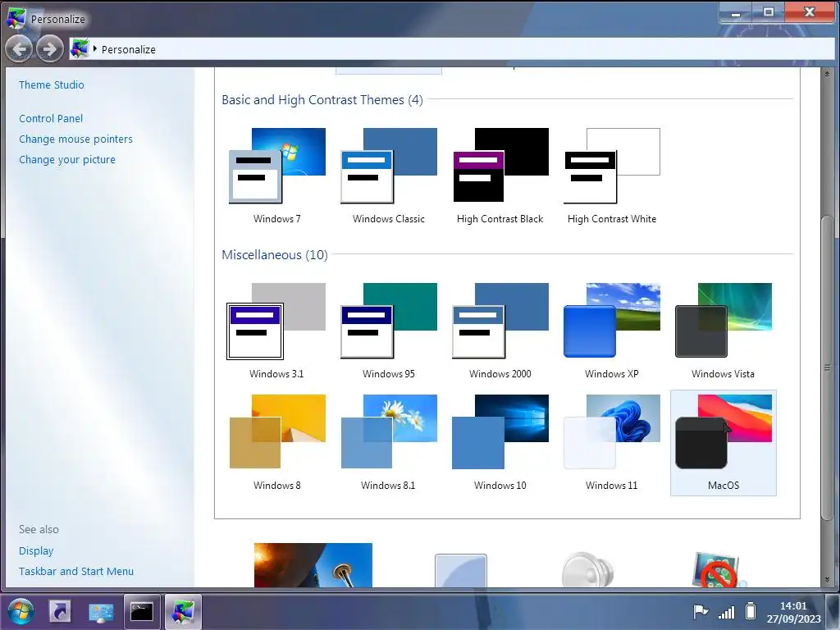Open the Theme Studio link
Viewport: 840px width, 630px height.
52,84
